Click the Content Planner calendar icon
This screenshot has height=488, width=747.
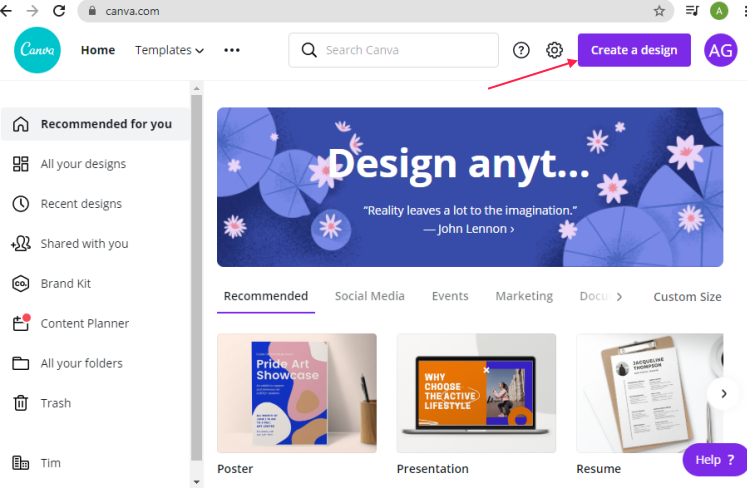pos(21,323)
